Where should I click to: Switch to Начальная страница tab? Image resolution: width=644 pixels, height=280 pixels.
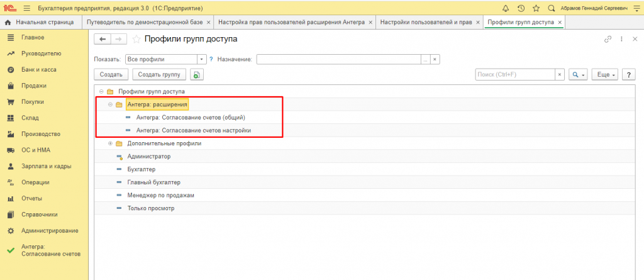tap(42, 22)
